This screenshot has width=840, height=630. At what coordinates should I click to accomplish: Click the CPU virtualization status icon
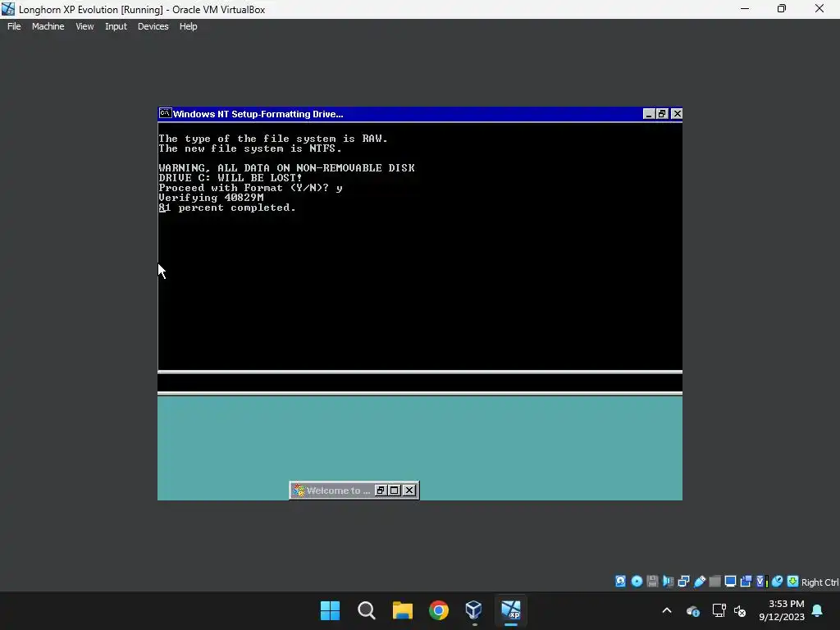pos(761,582)
